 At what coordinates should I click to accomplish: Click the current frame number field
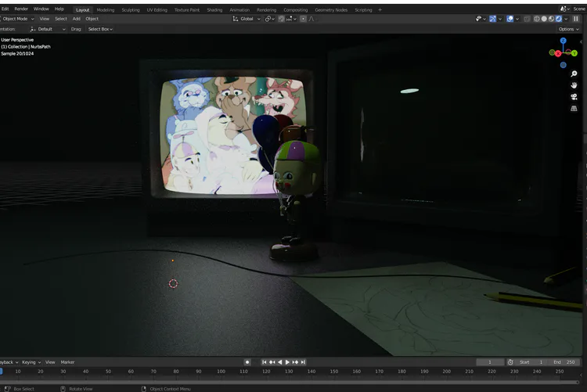[490, 362]
